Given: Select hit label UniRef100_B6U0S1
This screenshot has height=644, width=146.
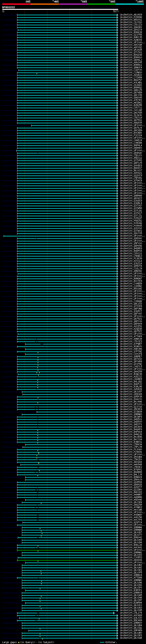Looking at the screenshot, I should coord(131,20).
